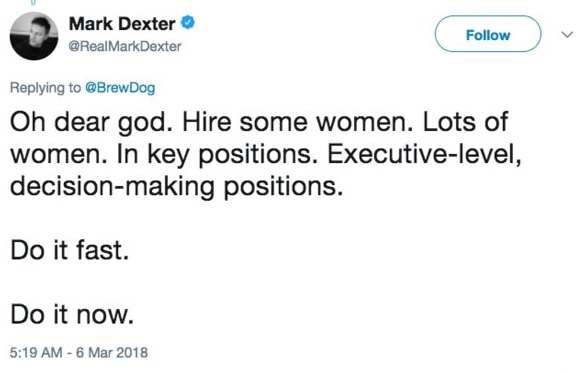Click the thread connector line above avatar
This screenshot has width=576, height=374.
point(33,2)
